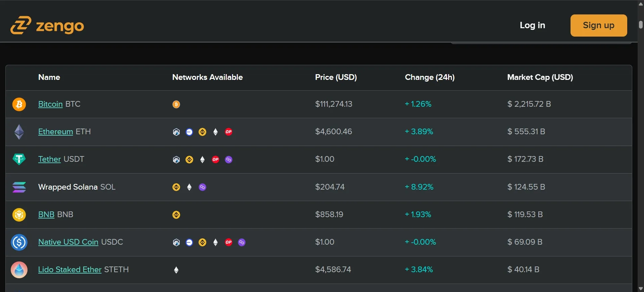Click the Arbitrum network icon in Ethereum row

tap(176, 132)
